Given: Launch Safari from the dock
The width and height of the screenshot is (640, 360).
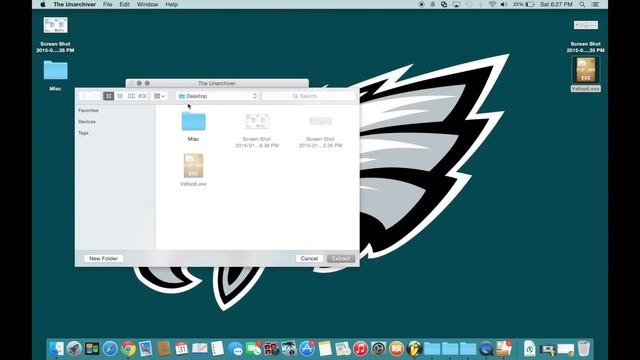Looking at the screenshot, I should [110, 349].
